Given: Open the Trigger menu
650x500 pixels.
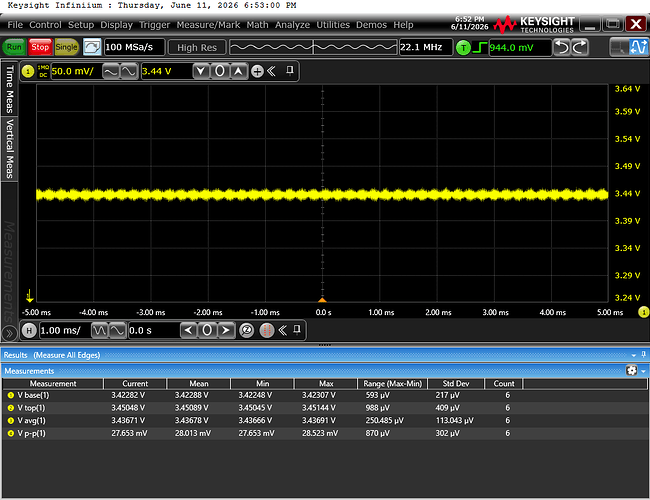Looking at the screenshot, I should click(x=155, y=25).
